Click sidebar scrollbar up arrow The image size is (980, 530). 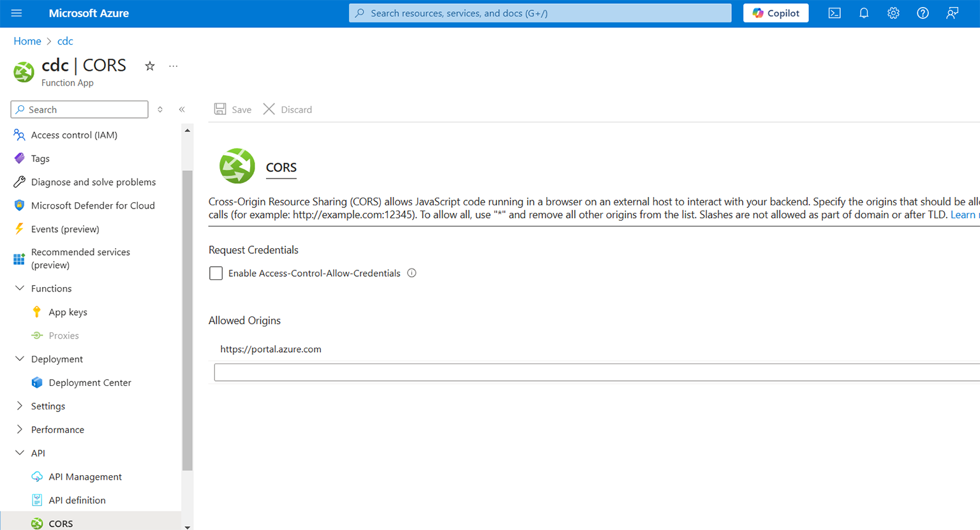click(187, 130)
